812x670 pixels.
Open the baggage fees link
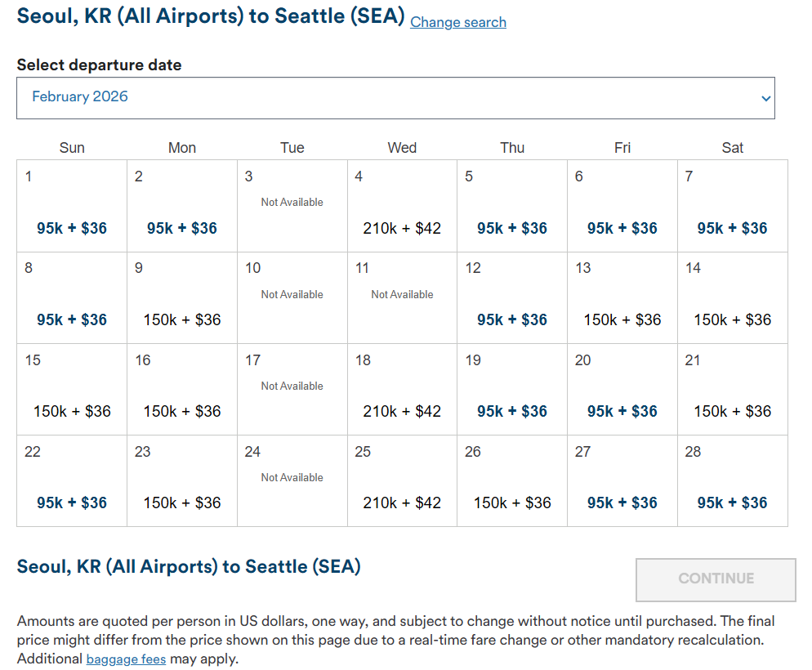126,659
